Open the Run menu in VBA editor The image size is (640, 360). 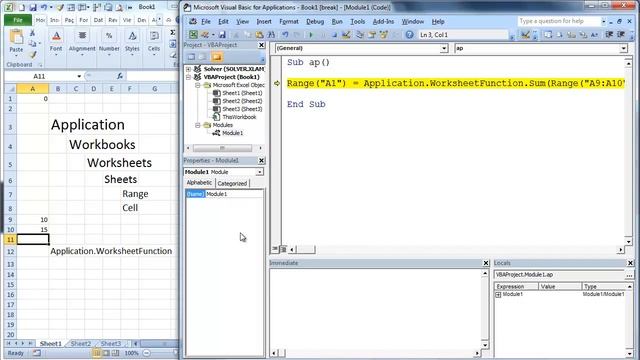[x=337, y=21]
